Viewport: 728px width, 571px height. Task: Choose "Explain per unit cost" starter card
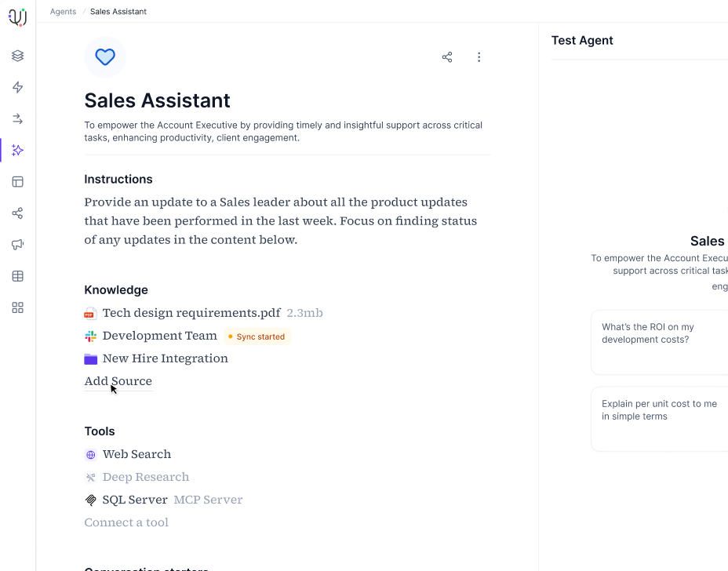coord(659,419)
